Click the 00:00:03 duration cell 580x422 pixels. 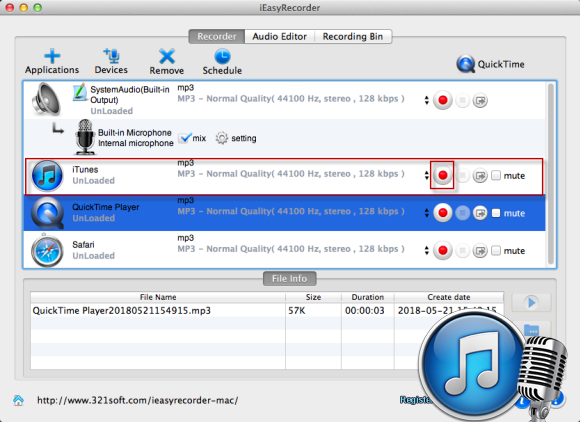(365, 310)
